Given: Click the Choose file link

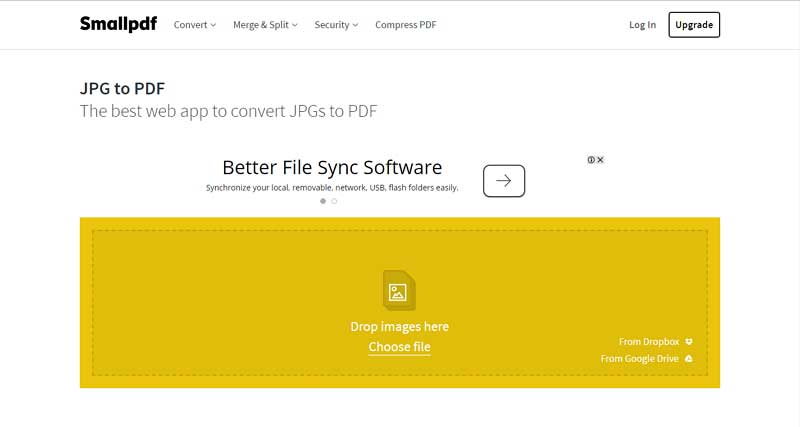Looking at the screenshot, I should pyautogui.click(x=399, y=347).
